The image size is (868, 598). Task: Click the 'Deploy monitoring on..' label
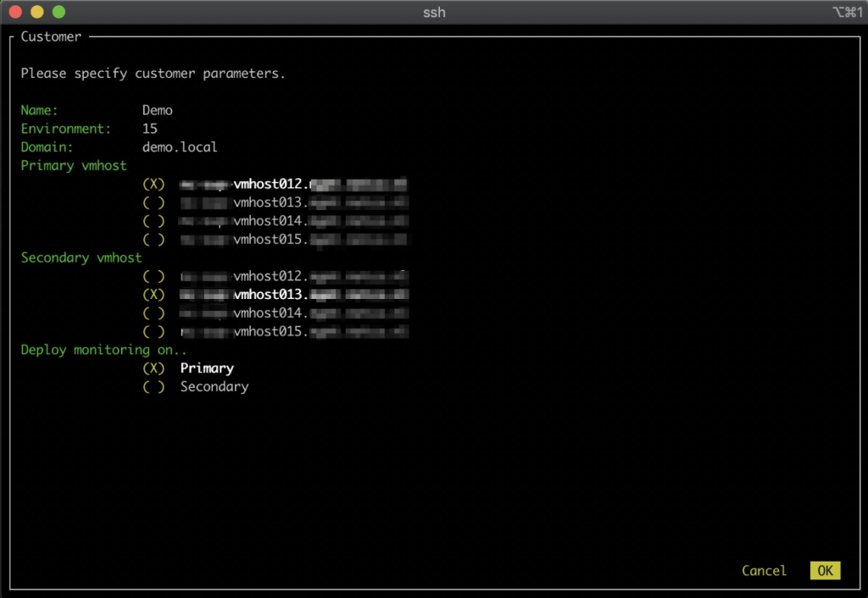(x=103, y=350)
